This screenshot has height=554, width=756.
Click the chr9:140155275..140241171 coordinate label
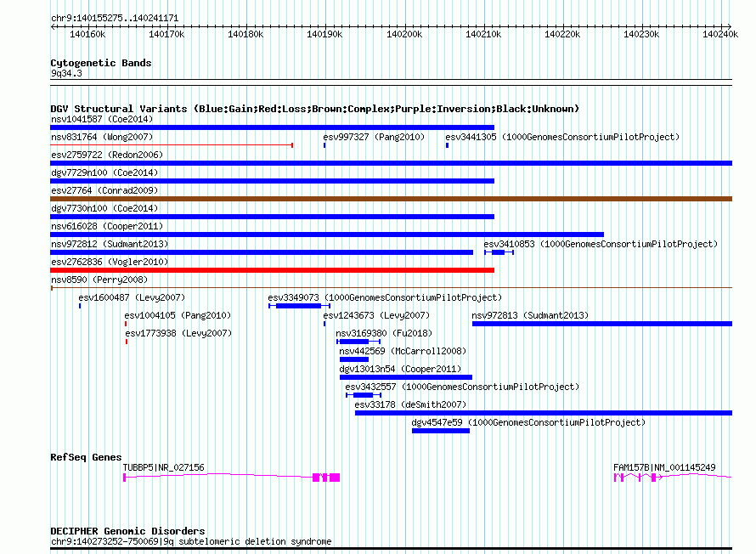[x=115, y=18]
